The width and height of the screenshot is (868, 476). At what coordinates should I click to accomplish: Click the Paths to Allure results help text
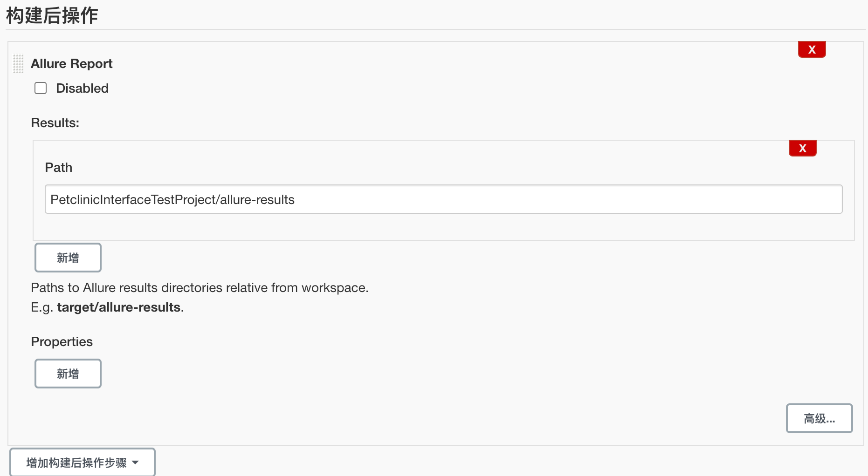[x=200, y=288]
